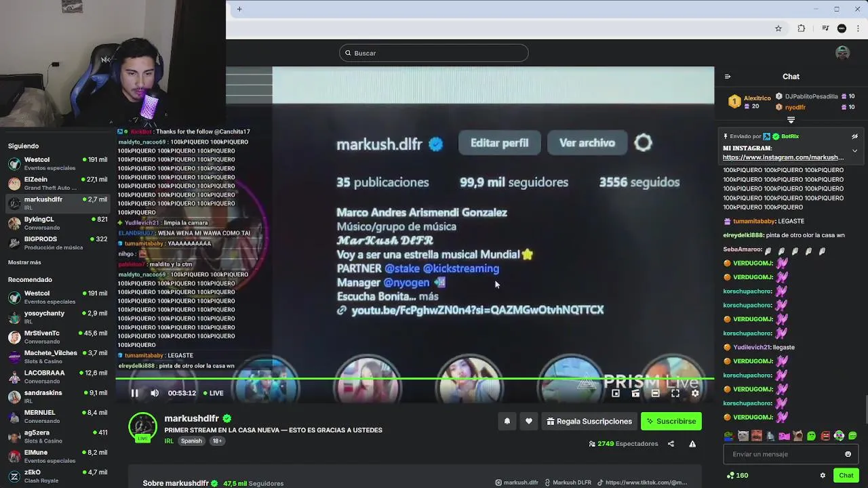Open the pinned Instagram link in chat
This screenshot has width=868, height=488.
783,157
